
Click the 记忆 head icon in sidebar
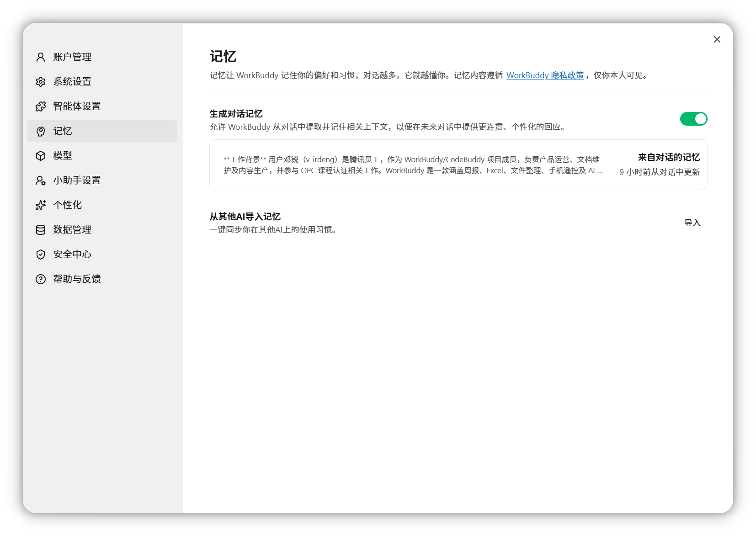coord(41,131)
